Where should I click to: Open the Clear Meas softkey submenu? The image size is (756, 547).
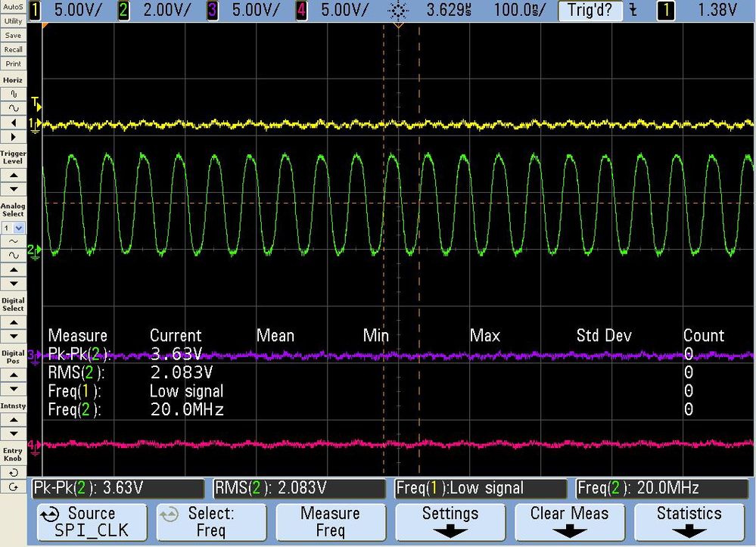[x=569, y=523]
